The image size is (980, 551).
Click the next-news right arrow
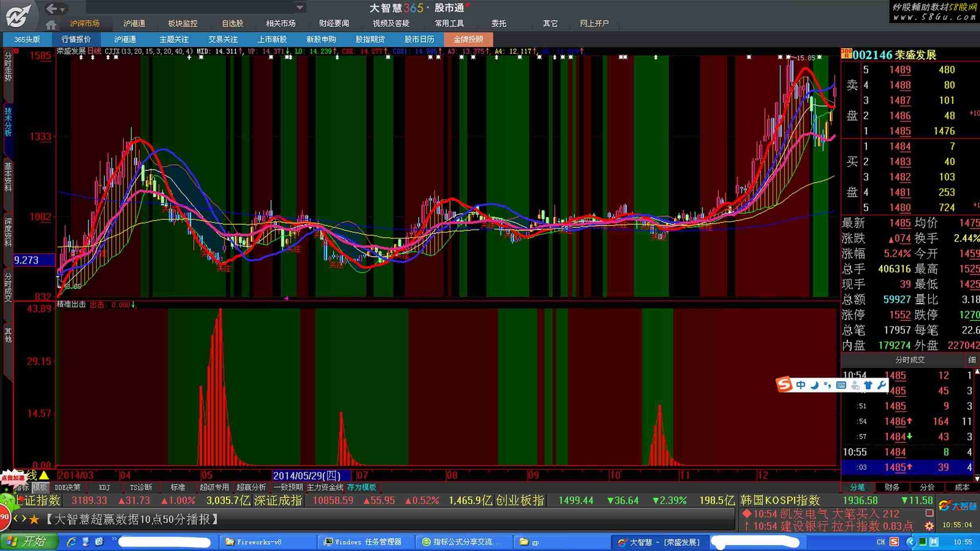24,519
